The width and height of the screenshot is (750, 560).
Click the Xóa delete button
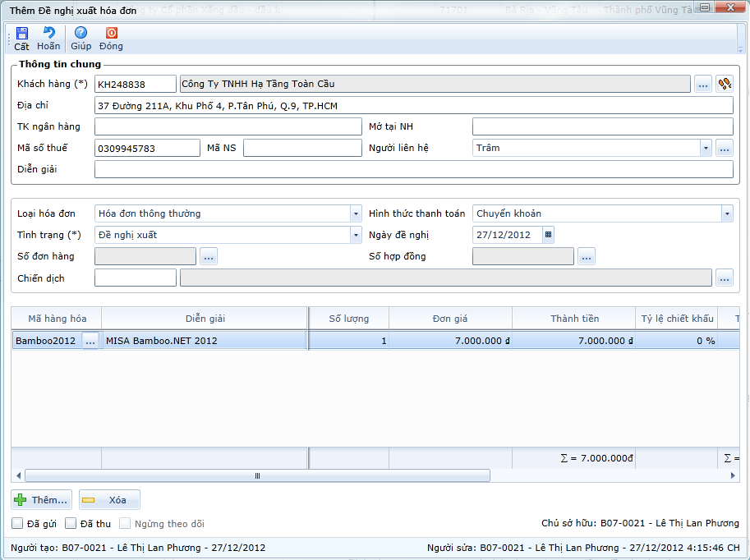point(109,499)
